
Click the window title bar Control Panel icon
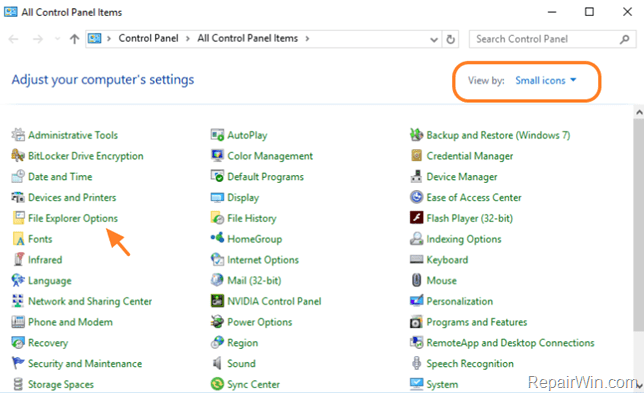[11, 12]
